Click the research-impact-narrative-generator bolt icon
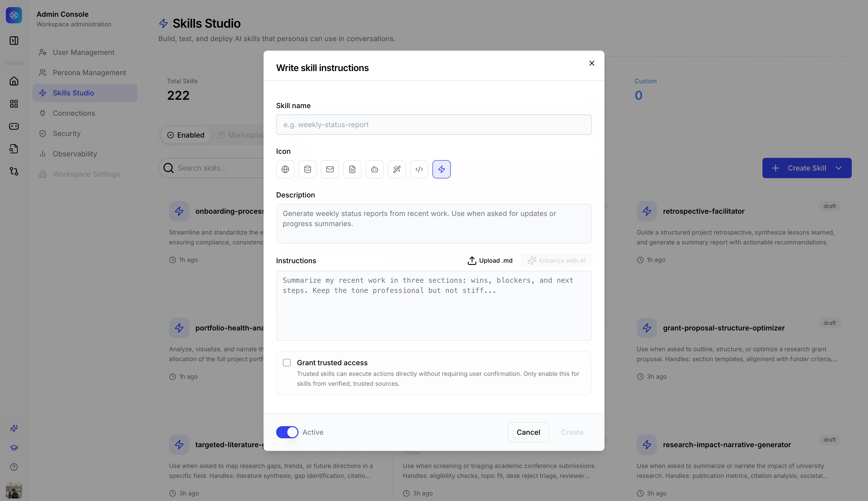Image resolution: width=868 pixels, height=501 pixels. (647, 445)
